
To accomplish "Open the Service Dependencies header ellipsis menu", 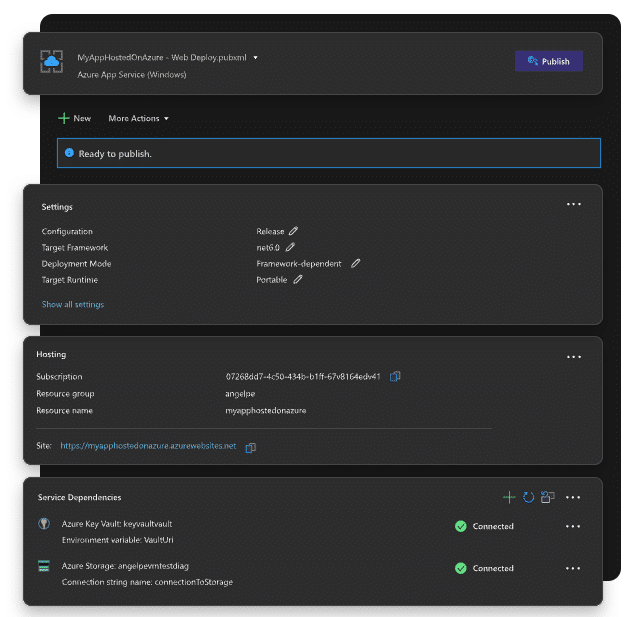I will [574, 497].
